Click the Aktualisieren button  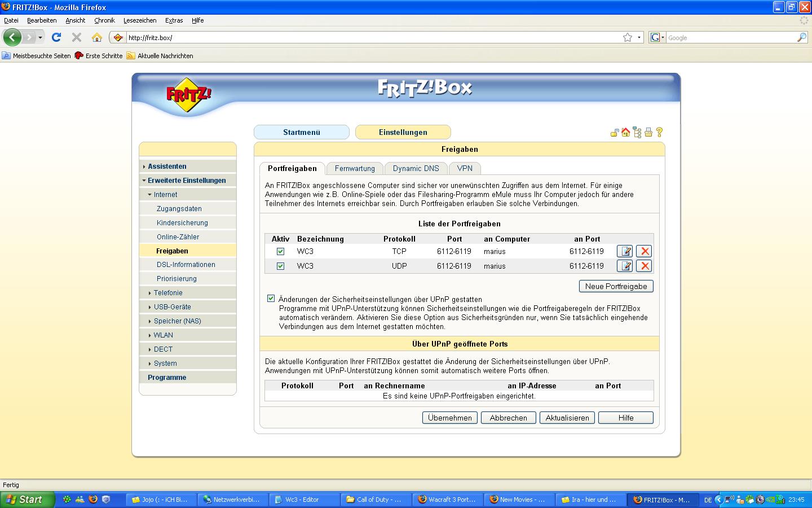567,418
